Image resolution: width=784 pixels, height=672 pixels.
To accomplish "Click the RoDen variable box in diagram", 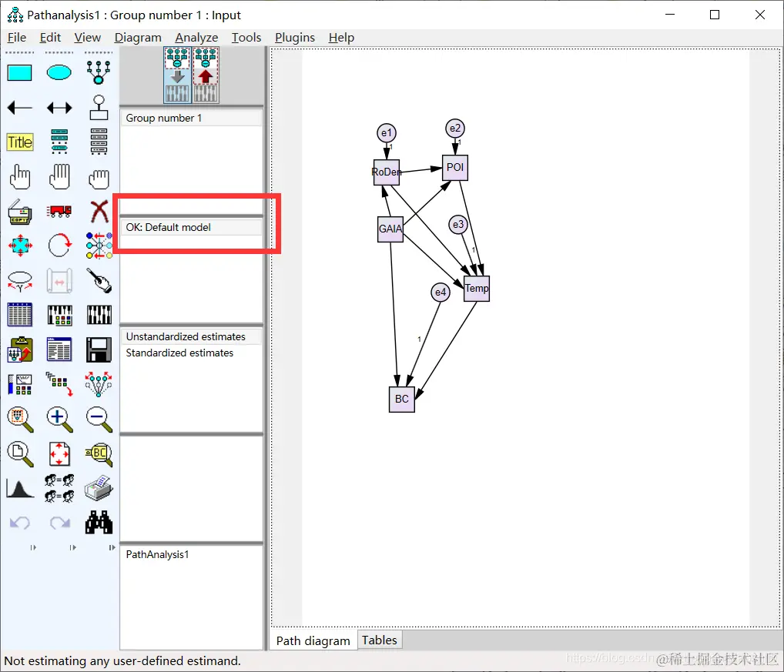I will 387,172.
